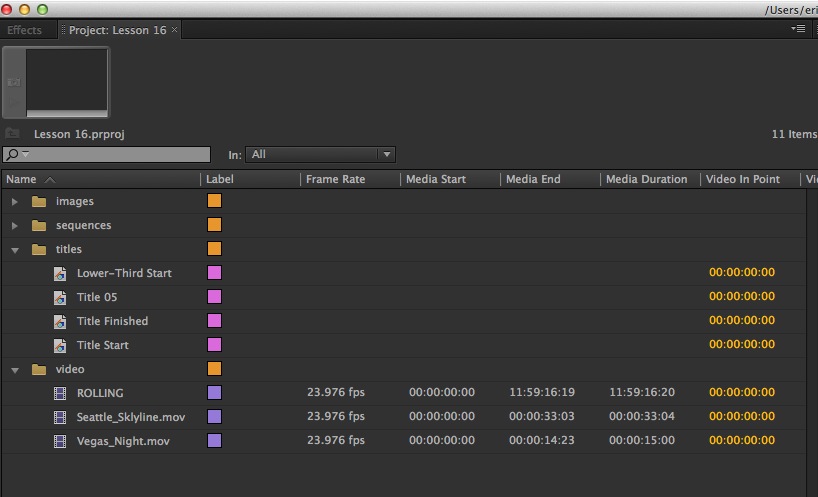818x497 pixels.
Task: Click Media Duration value 00:00:15:00
Action: (x=642, y=440)
